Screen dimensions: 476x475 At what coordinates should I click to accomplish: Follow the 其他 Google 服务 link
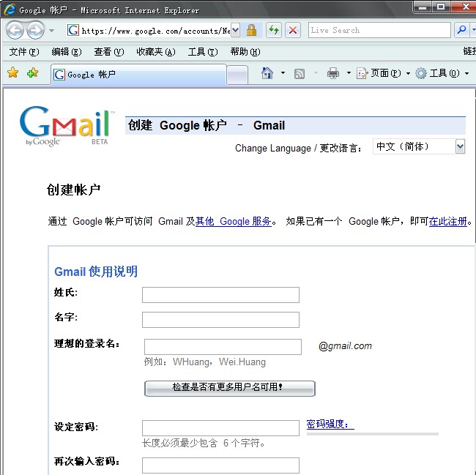pos(234,221)
